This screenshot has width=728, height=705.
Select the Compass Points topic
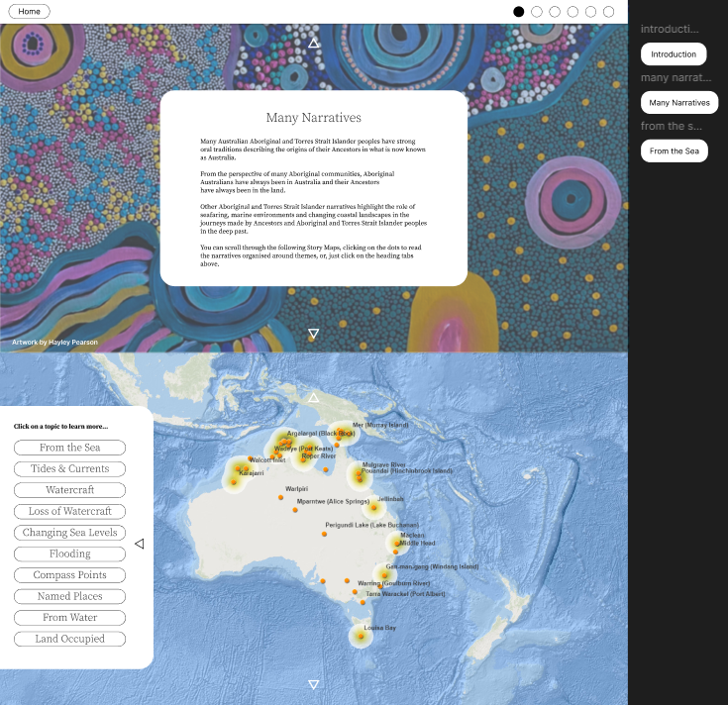pyautogui.click(x=69, y=575)
